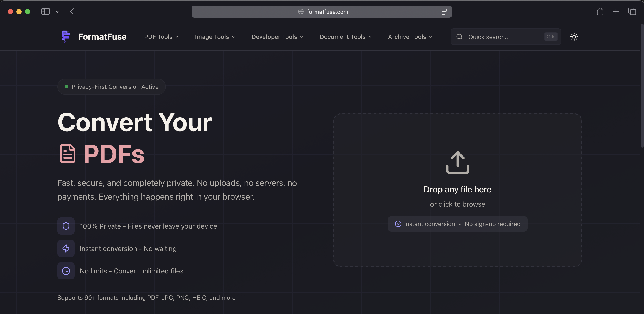Screen dimensions: 644x314
Task: Click the lightning bolt instant icon
Action: click(66, 248)
